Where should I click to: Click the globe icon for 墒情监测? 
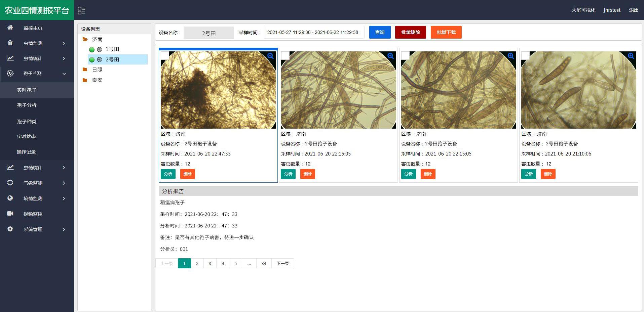pos(10,198)
